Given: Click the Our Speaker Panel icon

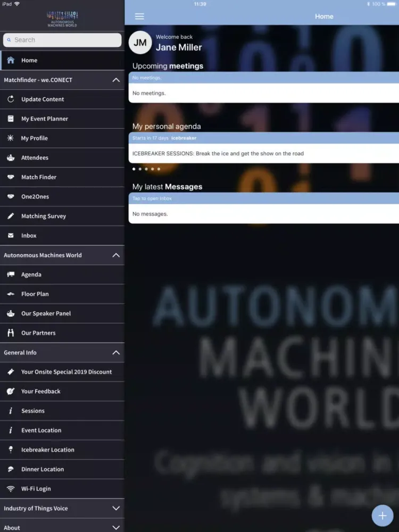Looking at the screenshot, I should pos(11,313).
